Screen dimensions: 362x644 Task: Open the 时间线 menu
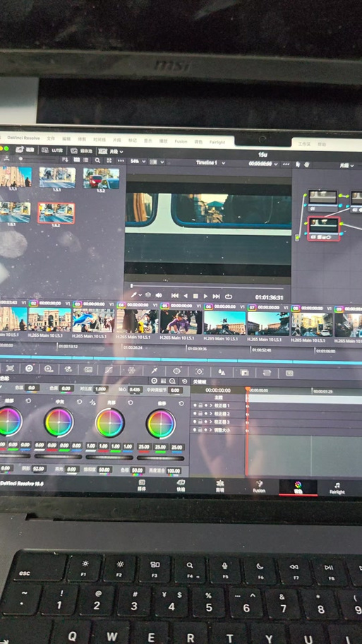click(x=99, y=140)
